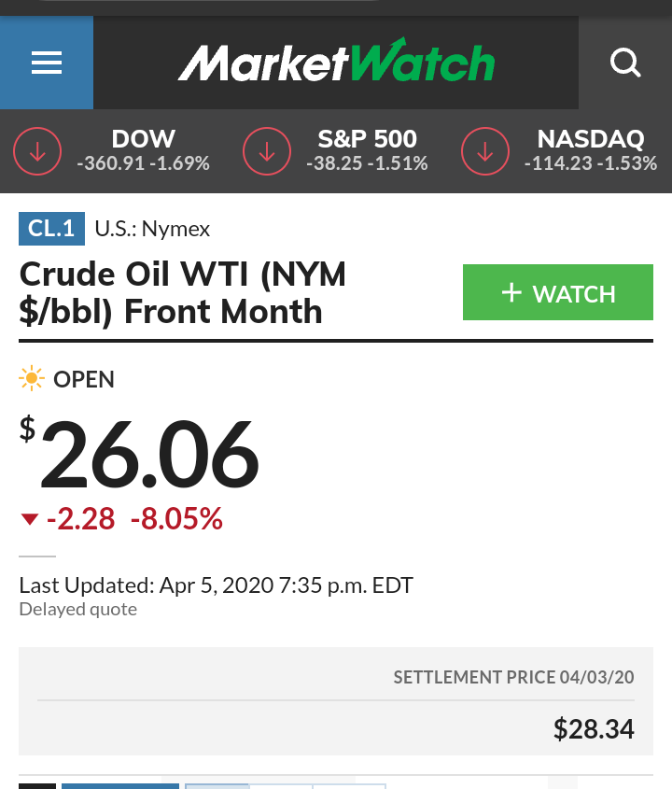Click the search magnifier icon
Viewport: 672px width, 789px height.
click(624, 63)
